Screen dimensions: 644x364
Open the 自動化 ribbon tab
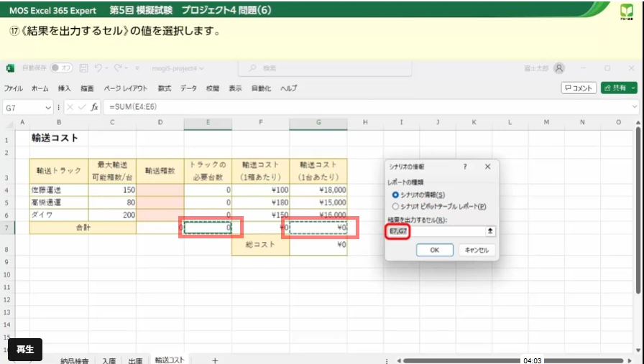(261, 88)
